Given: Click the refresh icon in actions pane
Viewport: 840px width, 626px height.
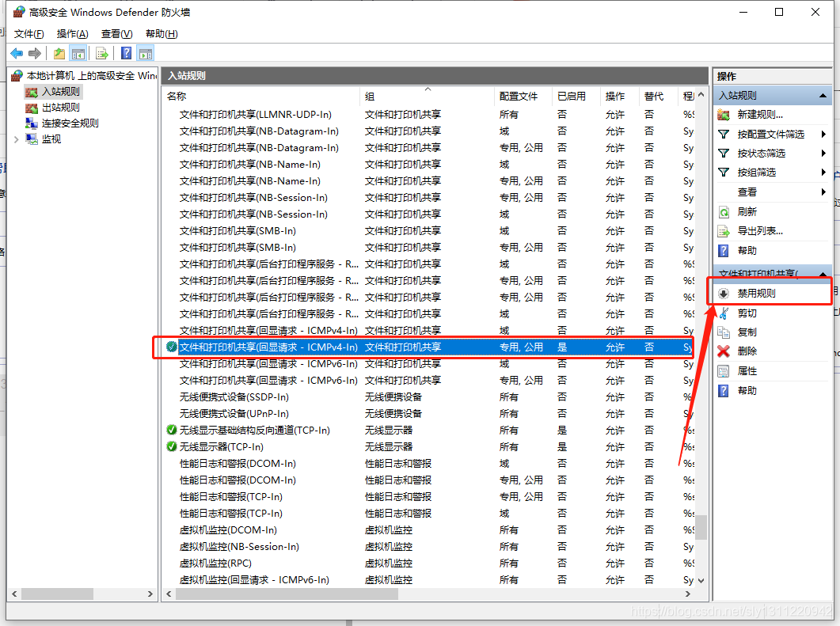Looking at the screenshot, I should pyautogui.click(x=724, y=212).
